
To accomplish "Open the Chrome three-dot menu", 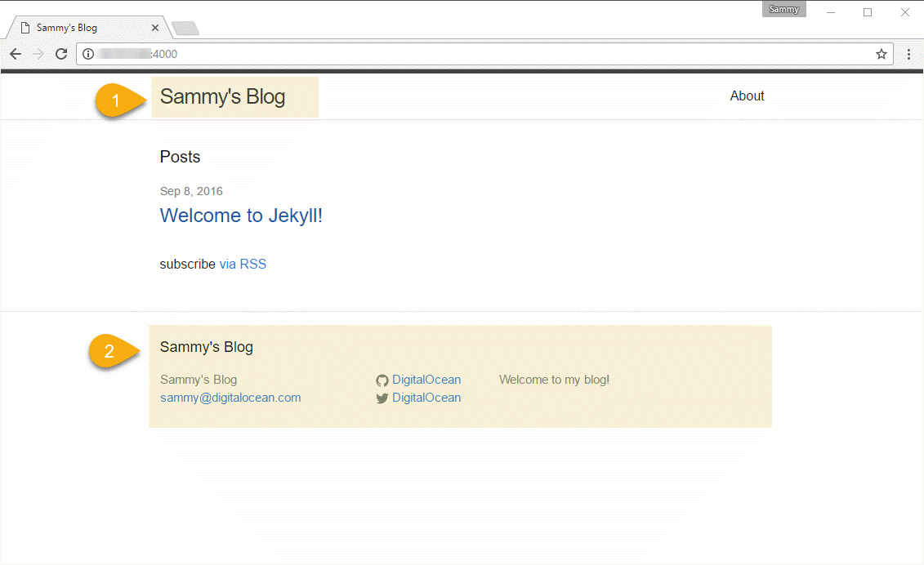I will pos(908,54).
